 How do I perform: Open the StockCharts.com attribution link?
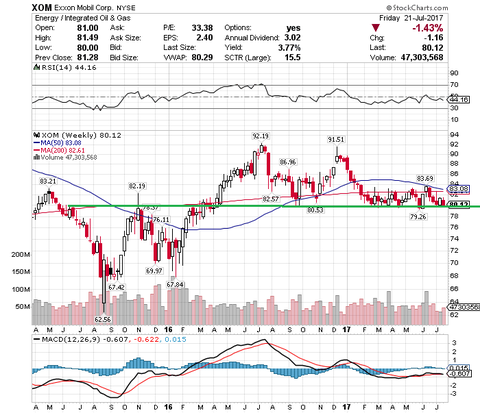417,7
